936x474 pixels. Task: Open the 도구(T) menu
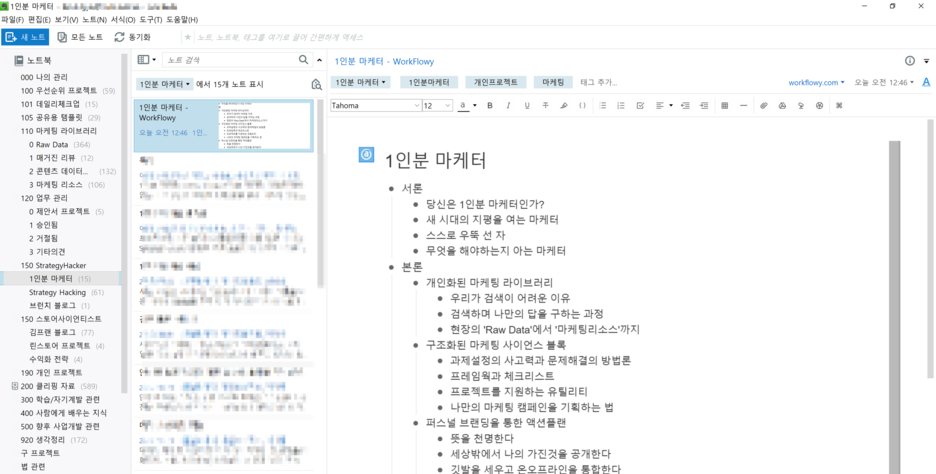(150, 20)
